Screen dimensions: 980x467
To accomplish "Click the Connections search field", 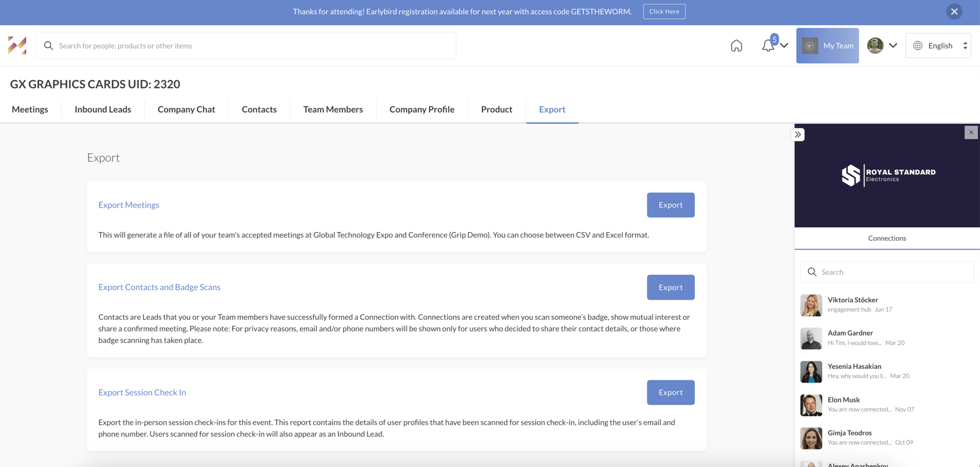I will 893,272.
